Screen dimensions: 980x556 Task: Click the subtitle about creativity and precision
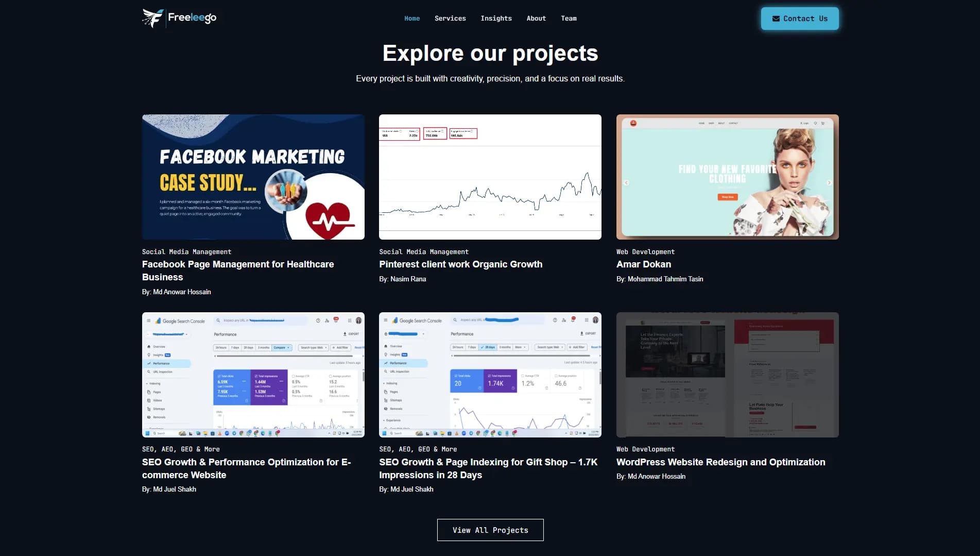pos(490,79)
